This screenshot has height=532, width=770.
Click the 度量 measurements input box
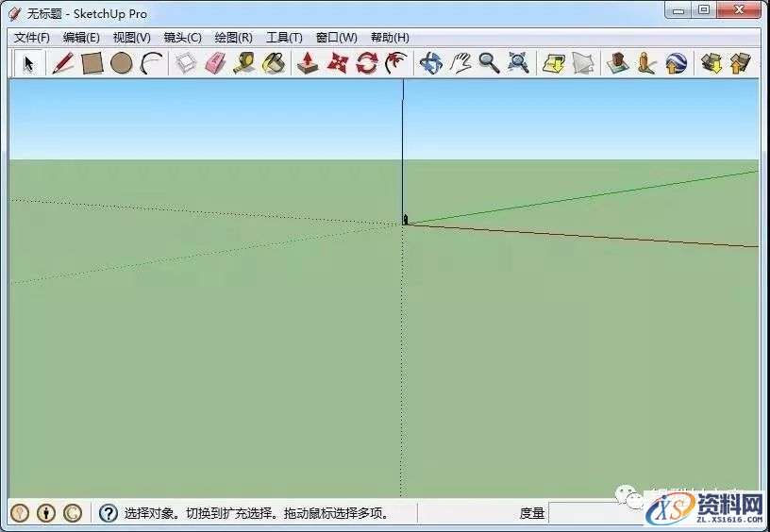596,513
